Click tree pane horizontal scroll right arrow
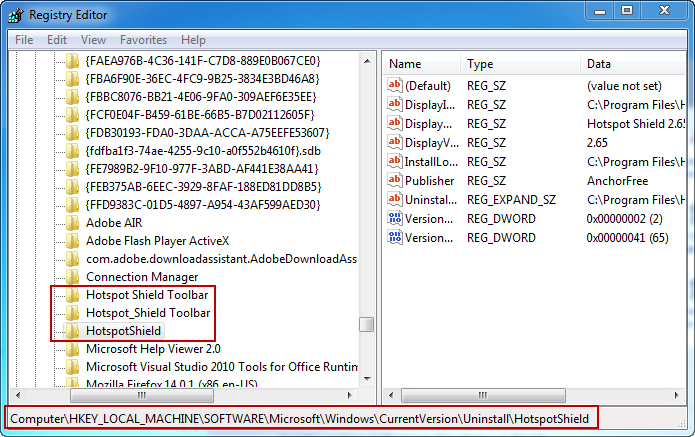 click(350, 395)
